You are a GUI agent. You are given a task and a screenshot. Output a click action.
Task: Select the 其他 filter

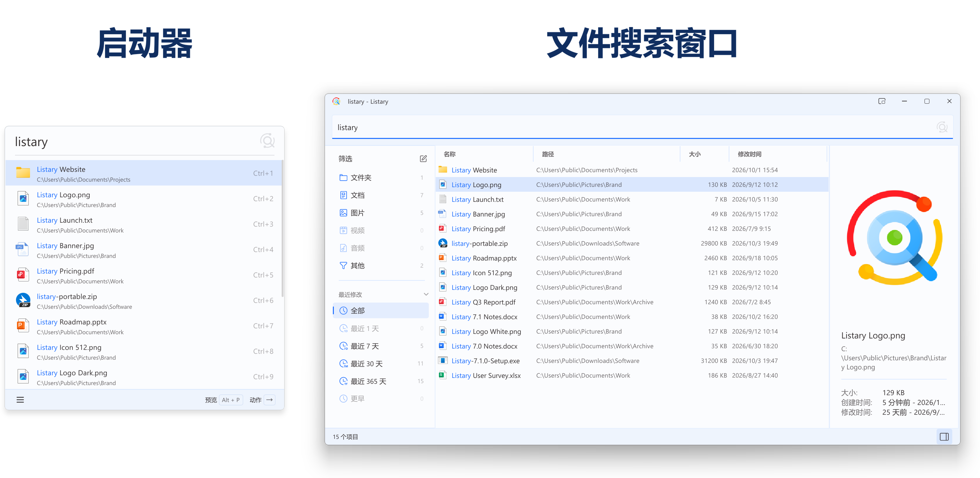(x=381, y=265)
